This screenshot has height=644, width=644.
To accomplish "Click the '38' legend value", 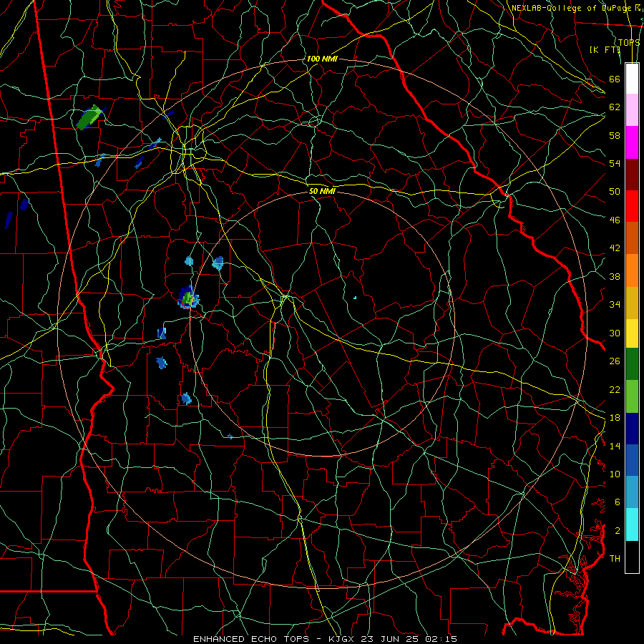I will 615,276.
